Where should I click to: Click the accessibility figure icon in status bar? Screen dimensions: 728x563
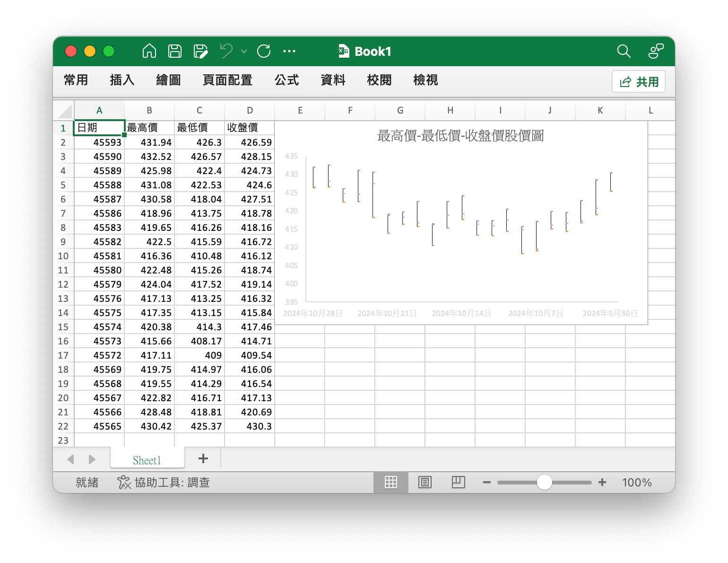tap(124, 482)
